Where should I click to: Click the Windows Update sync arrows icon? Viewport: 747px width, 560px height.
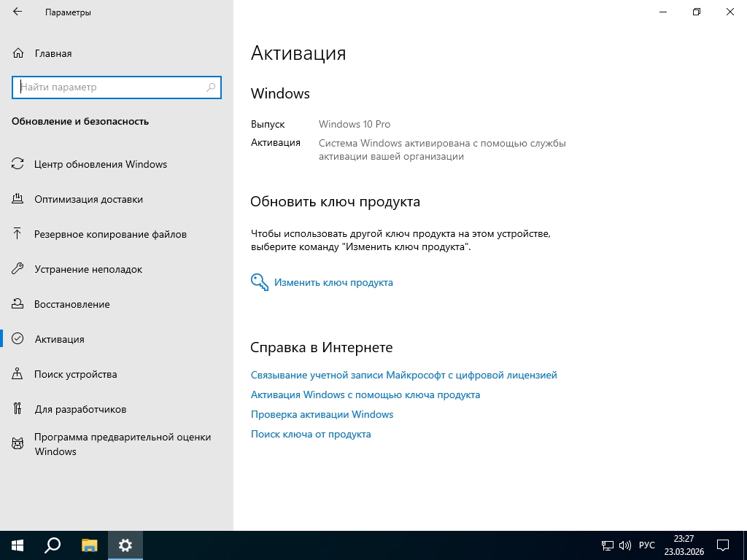pyautogui.click(x=18, y=164)
